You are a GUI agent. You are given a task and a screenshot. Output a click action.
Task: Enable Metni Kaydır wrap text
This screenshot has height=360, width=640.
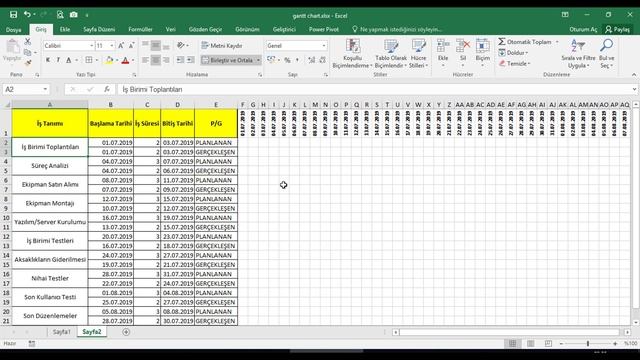point(222,46)
